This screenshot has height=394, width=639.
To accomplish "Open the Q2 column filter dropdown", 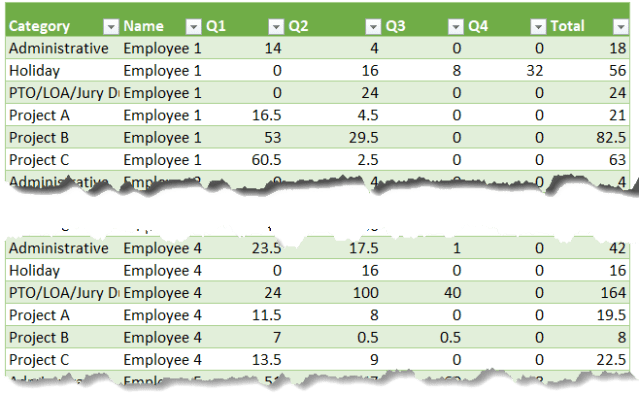I will (373, 27).
